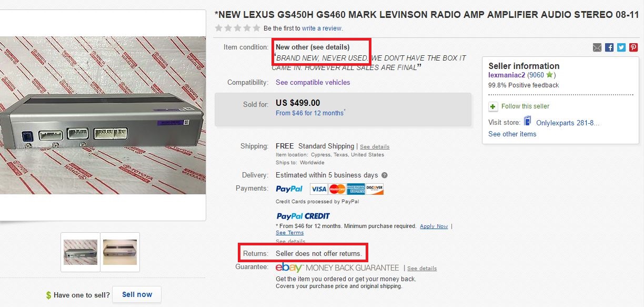Click the delivery estimate help question mark
Screen dimensions: 644x307
(385, 175)
